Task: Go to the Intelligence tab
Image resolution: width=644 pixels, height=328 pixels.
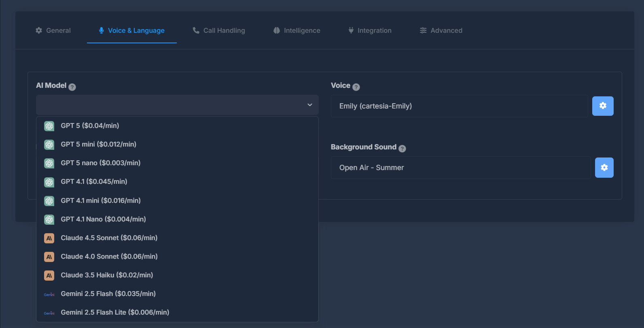Action: tap(297, 30)
